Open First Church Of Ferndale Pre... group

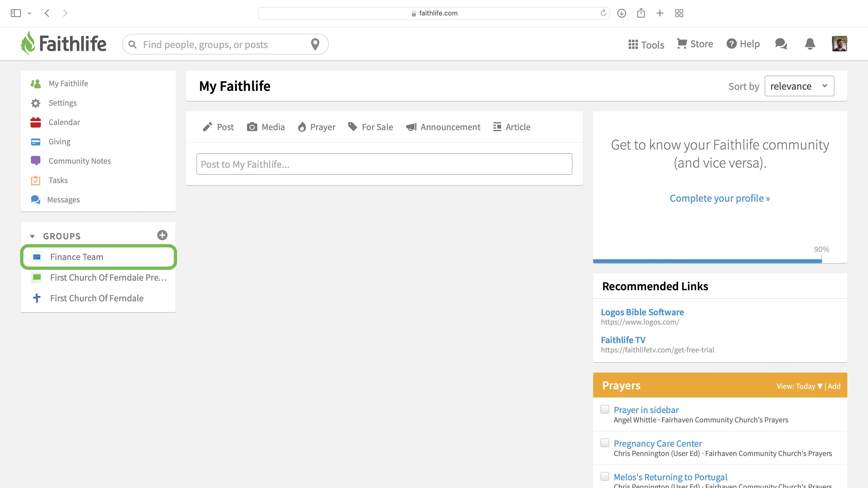click(x=109, y=278)
